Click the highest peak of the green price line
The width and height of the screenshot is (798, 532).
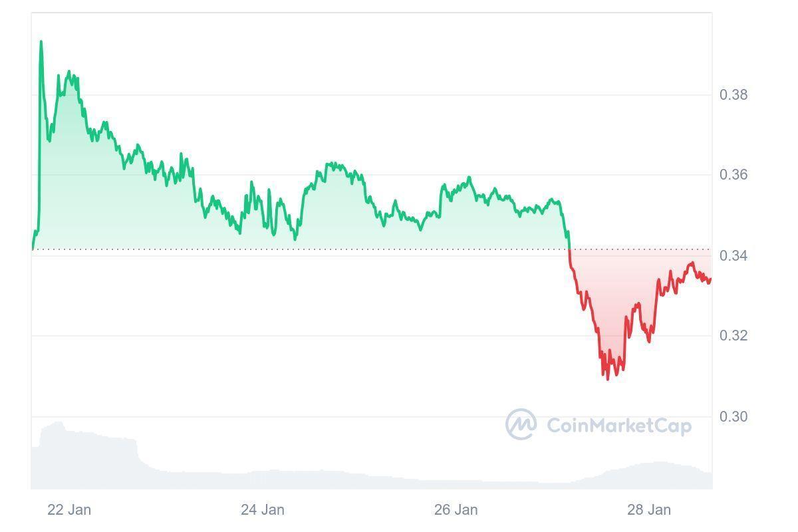click(x=41, y=42)
